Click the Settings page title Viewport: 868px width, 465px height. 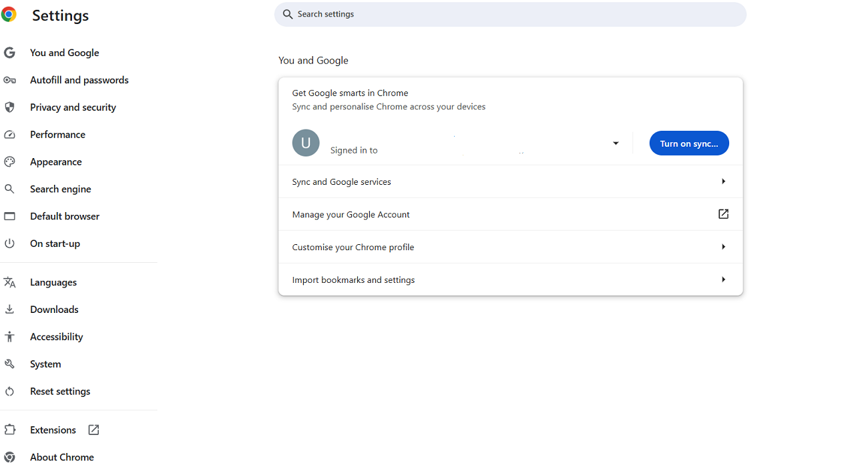(60, 15)
